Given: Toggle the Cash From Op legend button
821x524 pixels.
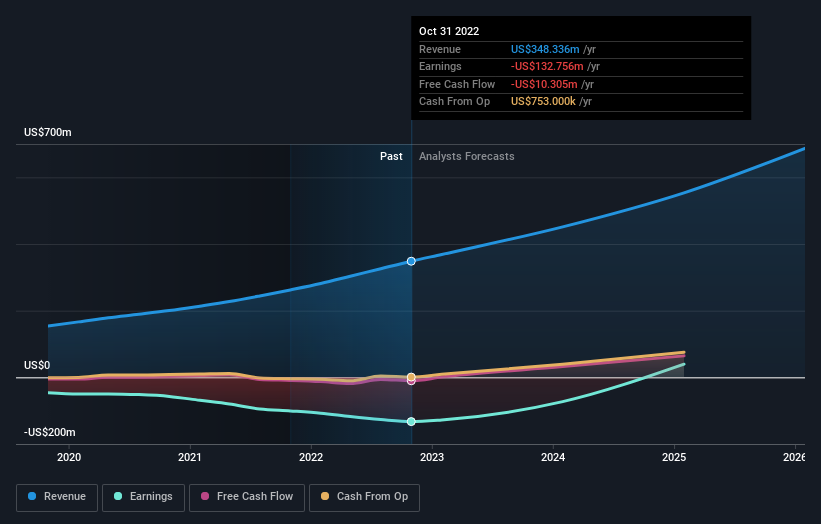Looking at the screenshot, I should pos(364,497).
